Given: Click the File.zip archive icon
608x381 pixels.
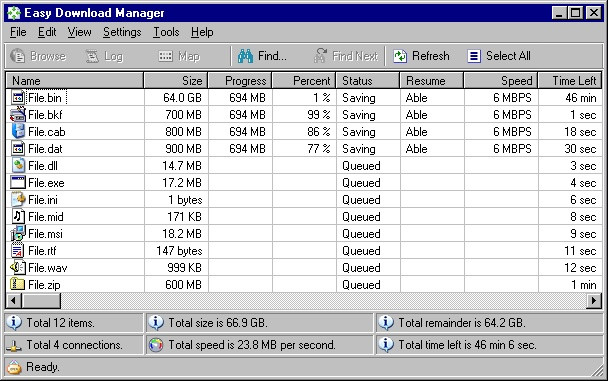Looking at the screenshot, I should click(x=18, y=284).
